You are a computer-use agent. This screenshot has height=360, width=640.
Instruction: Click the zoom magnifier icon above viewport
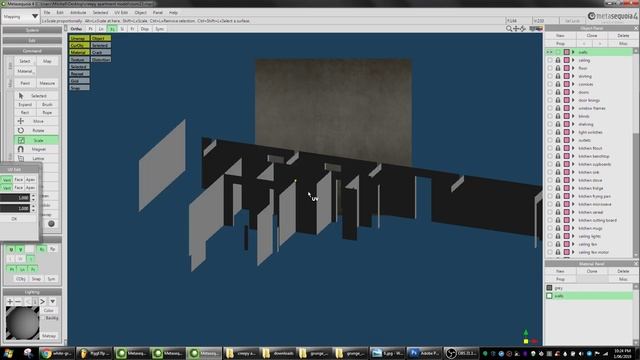tap(509, 29)
